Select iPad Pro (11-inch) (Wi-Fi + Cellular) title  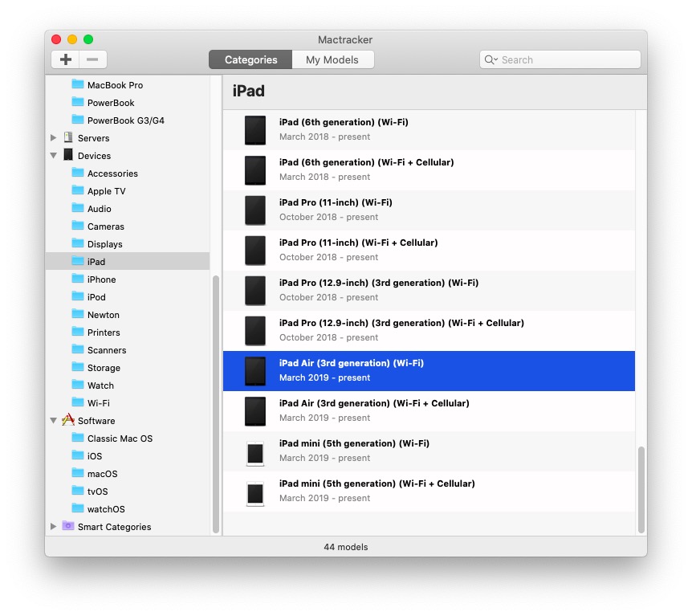[358, 243]
